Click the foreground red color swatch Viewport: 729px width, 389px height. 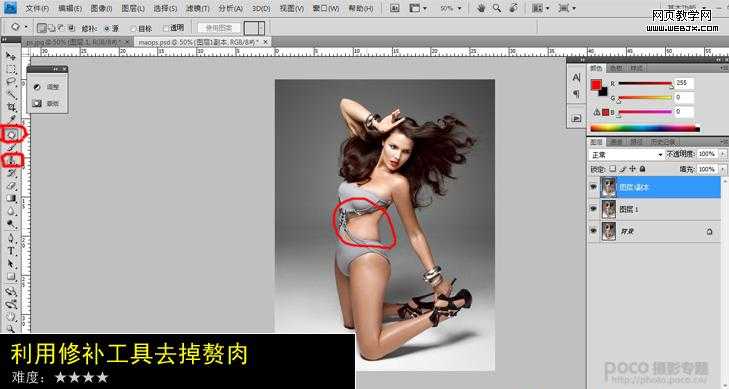pos(596,85)
